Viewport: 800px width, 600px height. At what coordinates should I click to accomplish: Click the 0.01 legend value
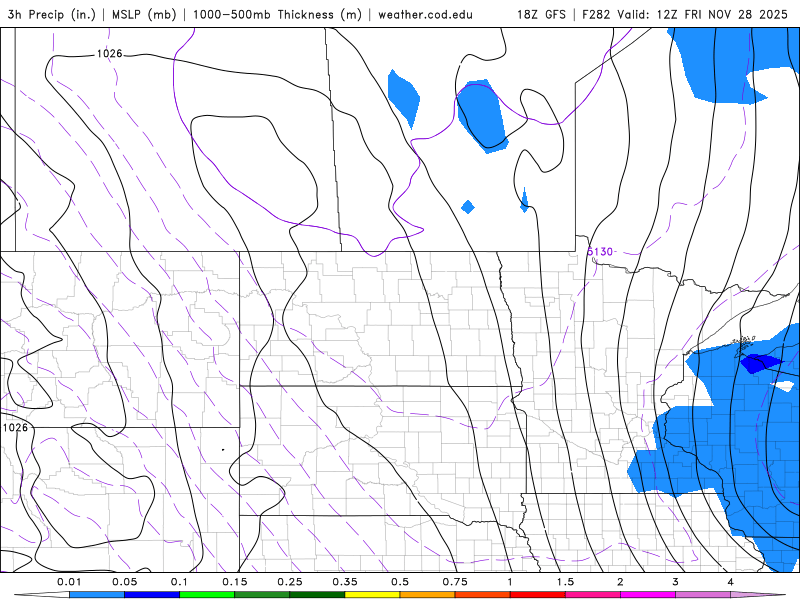click(x=69, y=582)
